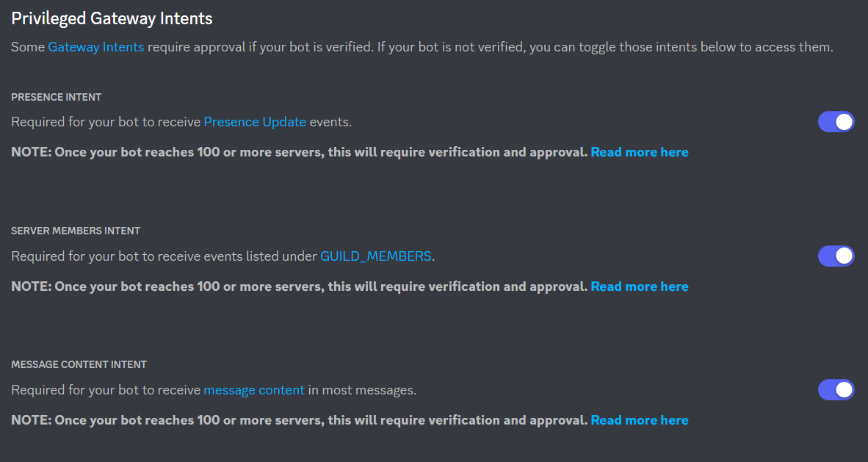Screen dimensions: 868x462
Task: Turn off the Server Members Intent switch
Action: point(836,256)
